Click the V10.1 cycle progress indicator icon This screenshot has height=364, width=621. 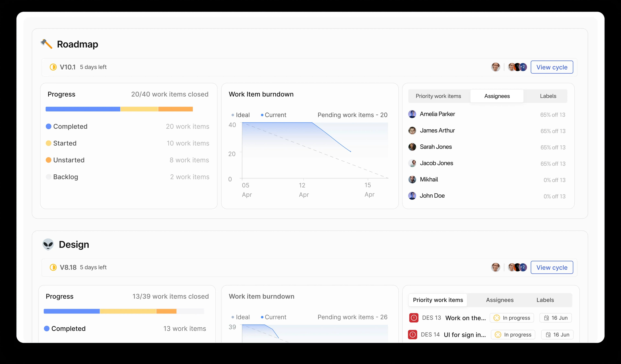pyautogui.click(x=53, y=67)
